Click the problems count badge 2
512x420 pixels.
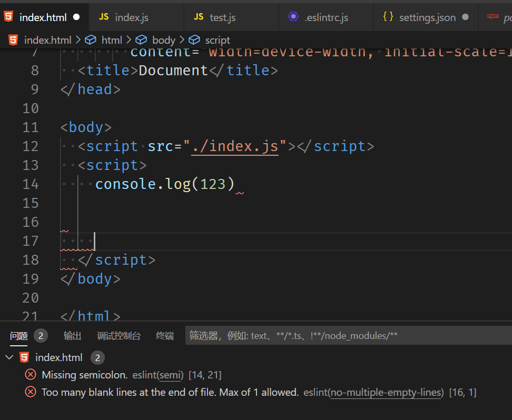coord(41,336)
